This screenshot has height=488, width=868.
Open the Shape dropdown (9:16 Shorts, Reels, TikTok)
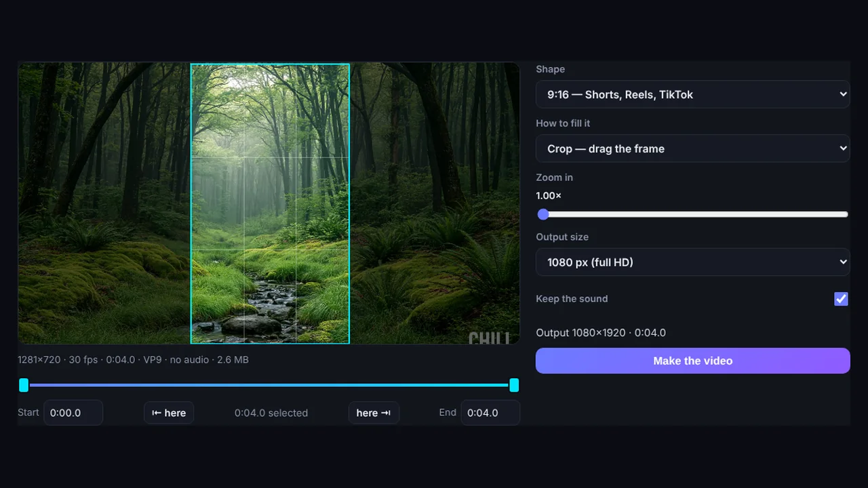692,94
